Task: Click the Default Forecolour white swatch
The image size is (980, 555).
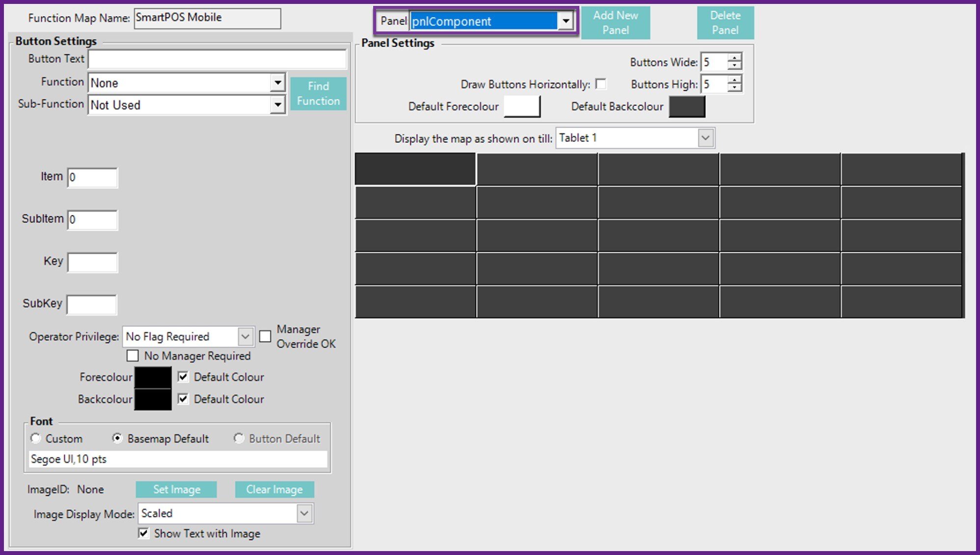Action: click(x=522, y=106)
